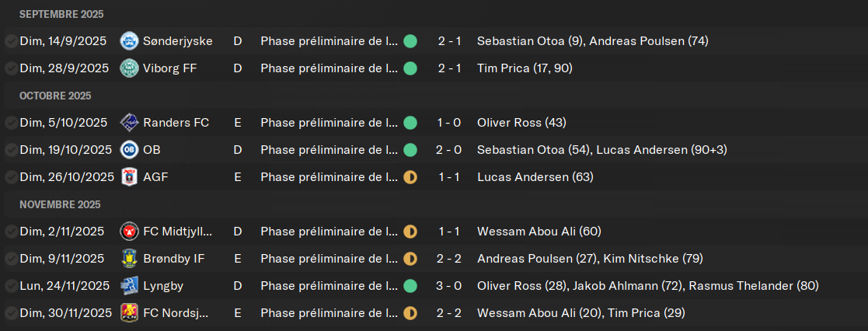Click the FC Nordsjælland club badge
The width and height of the screenshot is (868, 331).
(x=129, y=313)
